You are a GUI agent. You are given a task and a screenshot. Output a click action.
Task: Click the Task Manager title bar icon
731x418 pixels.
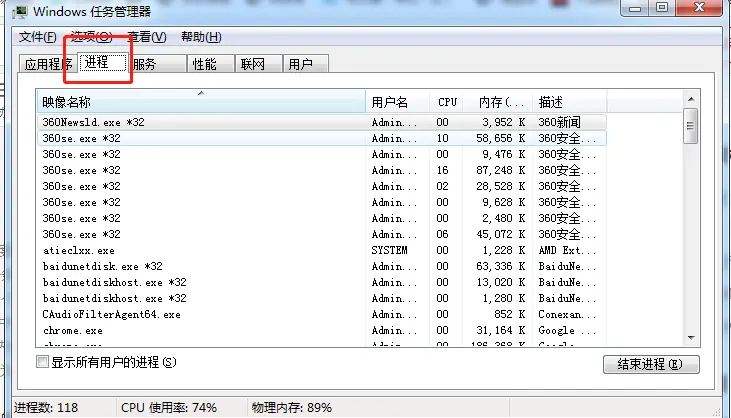20,11
